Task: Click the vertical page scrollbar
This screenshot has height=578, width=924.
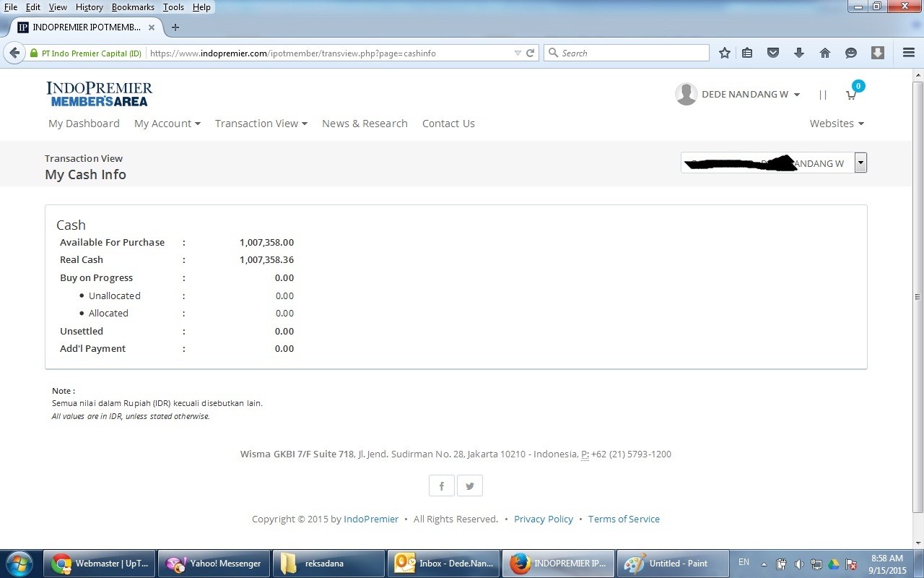Action: [x=918, y=296]
